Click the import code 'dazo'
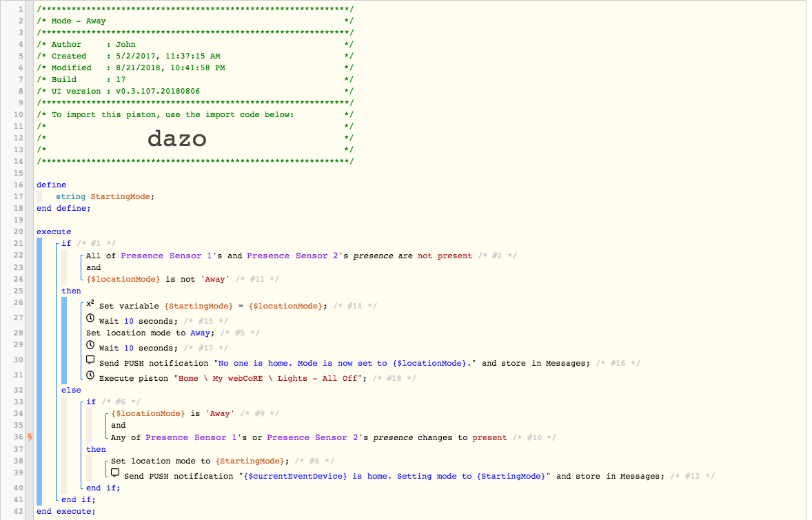 pyautogui.click(x=177, y=138)
